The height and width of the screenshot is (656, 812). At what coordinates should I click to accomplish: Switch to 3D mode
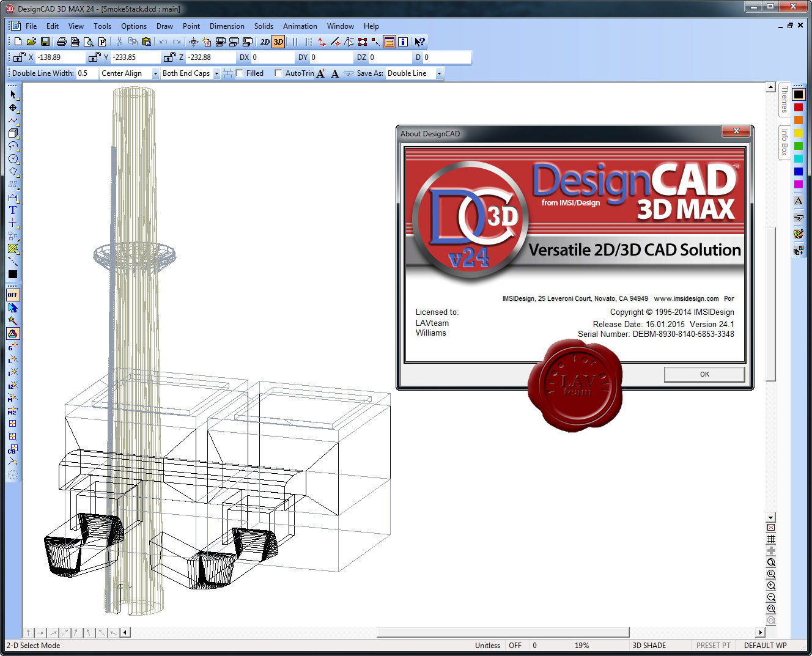click(x=278, y=42)
